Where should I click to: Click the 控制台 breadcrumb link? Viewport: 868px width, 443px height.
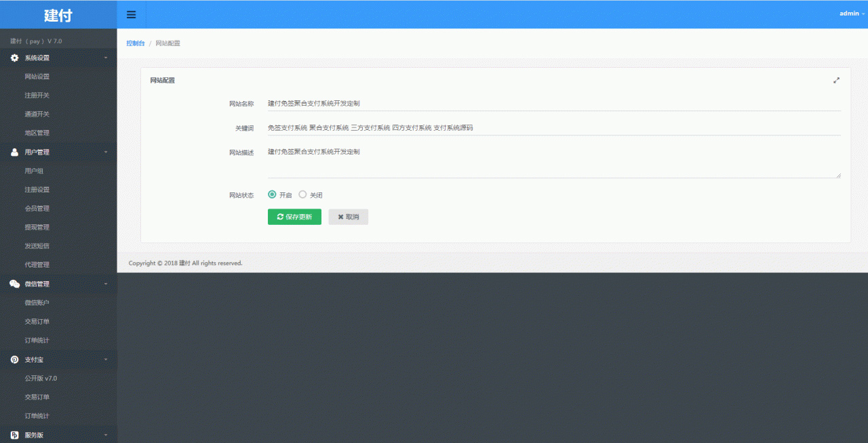(136, 43)
